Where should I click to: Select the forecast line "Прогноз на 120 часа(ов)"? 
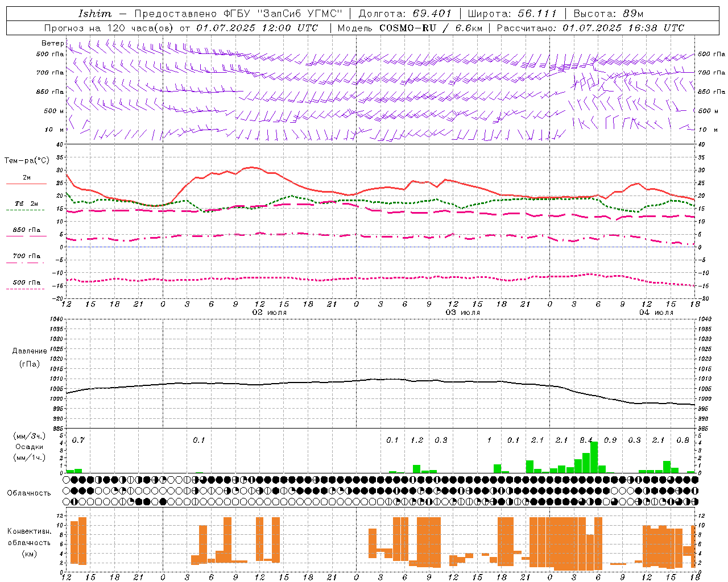(x=110, y=28)
